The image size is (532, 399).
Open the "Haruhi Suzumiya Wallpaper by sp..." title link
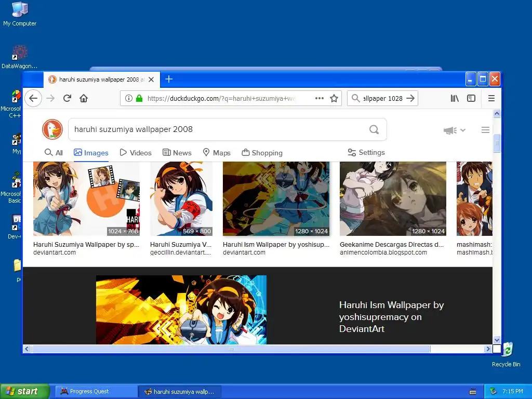[x=86, y=245]
